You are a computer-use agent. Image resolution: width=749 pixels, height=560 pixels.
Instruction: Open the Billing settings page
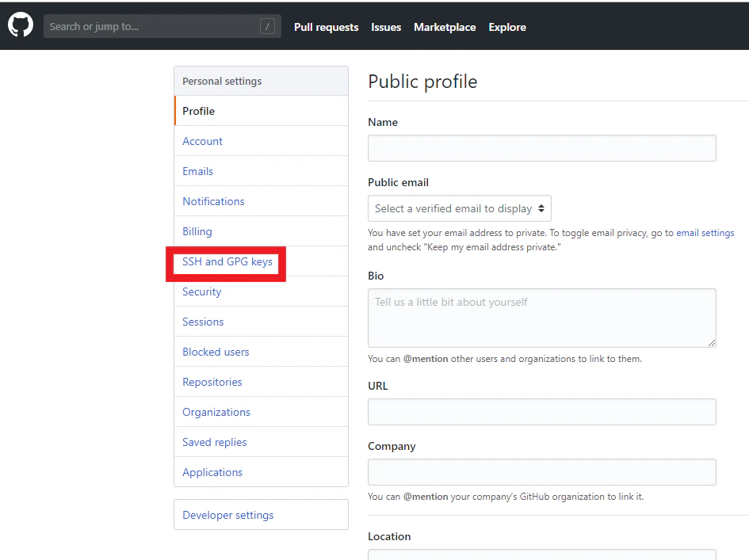[262, 231]
